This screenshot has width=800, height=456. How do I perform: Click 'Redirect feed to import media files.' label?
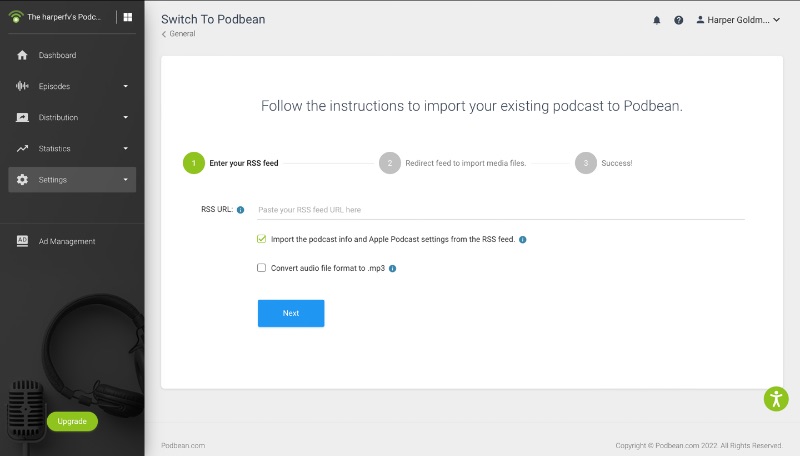pyautogui.click(x=465, y=163)
